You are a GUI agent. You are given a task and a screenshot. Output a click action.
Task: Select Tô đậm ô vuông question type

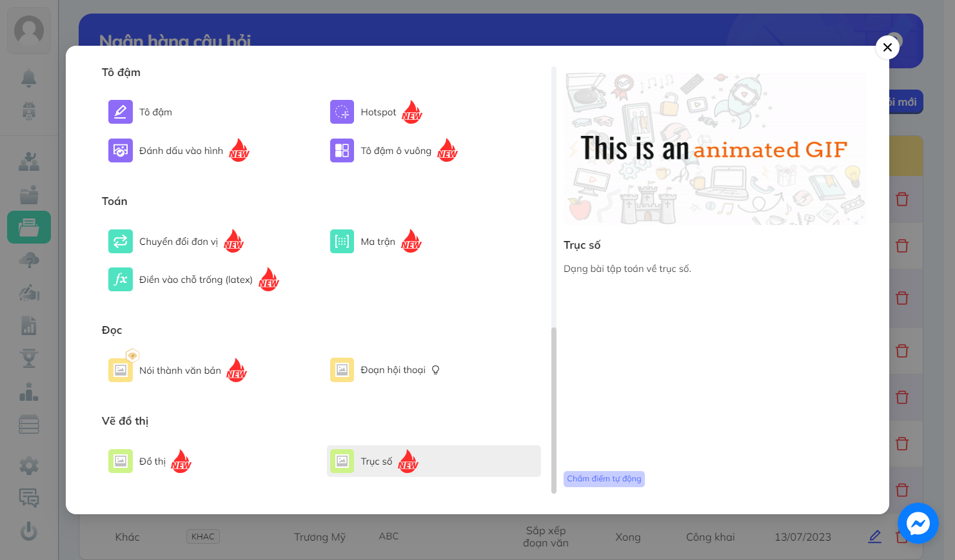click(395, 151)
